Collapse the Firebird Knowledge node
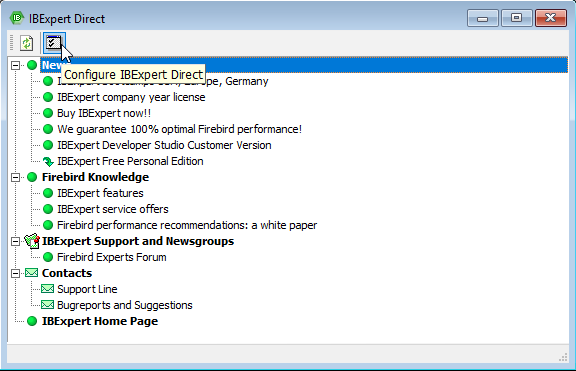The image size is (576, 371). [x=15, y=177]
